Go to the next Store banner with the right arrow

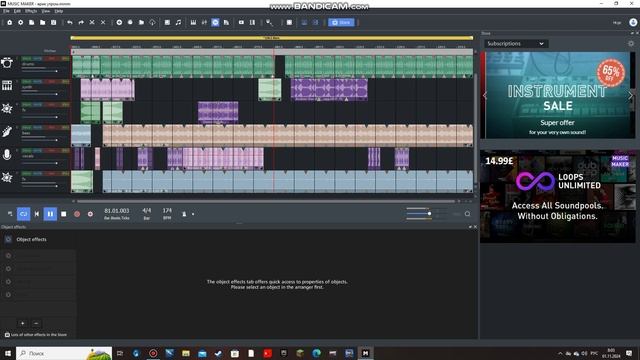click(x=630, y=96)
